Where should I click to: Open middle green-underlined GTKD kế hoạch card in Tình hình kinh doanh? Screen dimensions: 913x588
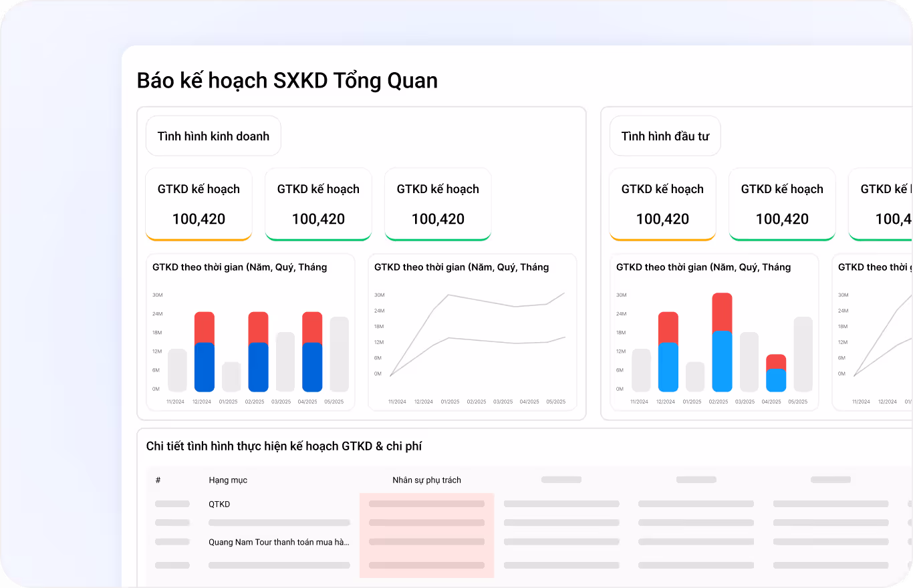tap(318, 204)
